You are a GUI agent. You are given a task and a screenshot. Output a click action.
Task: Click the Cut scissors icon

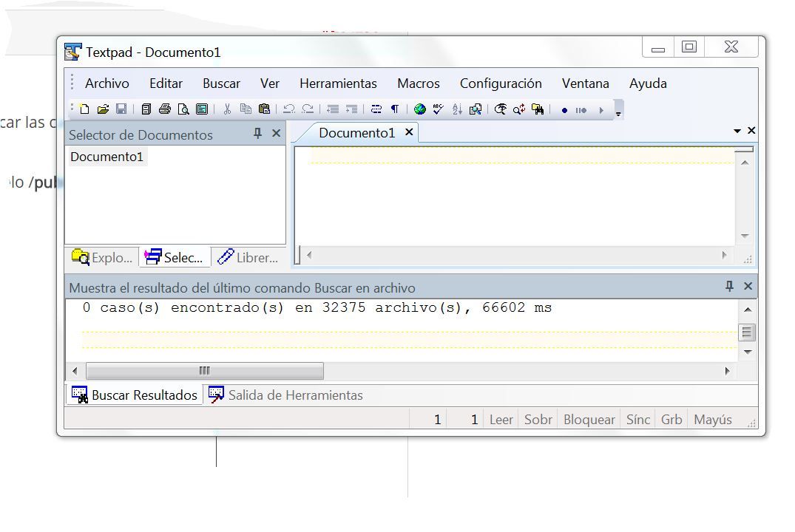pos(227,109)
